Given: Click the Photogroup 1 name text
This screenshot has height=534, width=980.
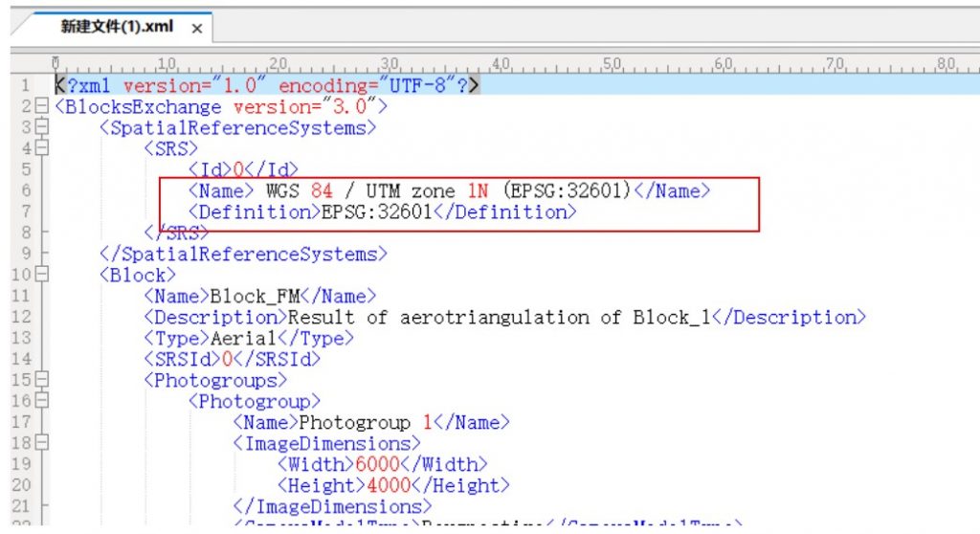Looking at the screenshot, I should click(366, 422).
